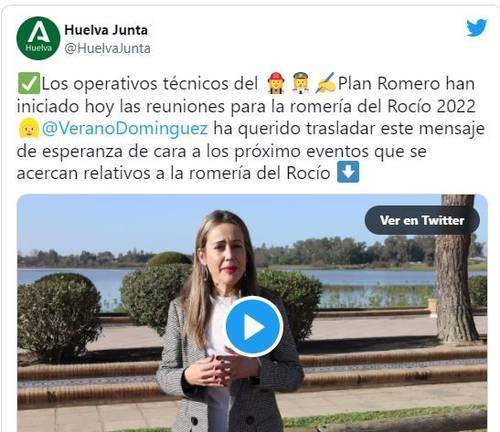This screenshot has height=432, width=500.
Task: Click the Twitter bird logo
Action: click(x=477, y=28)
